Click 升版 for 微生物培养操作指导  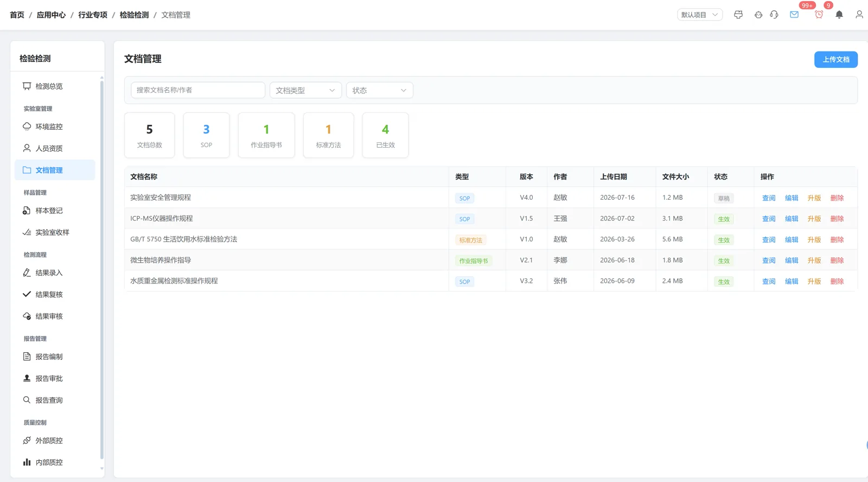(814, 261)
